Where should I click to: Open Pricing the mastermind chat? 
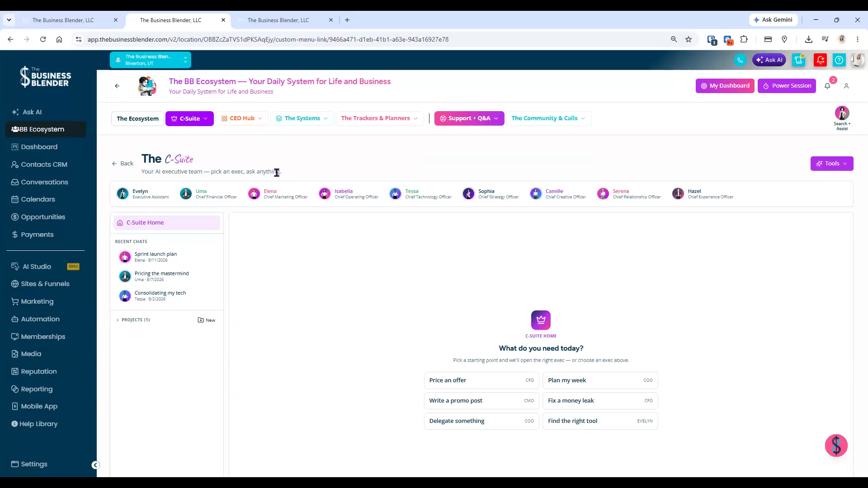click(x=167, y=276)
